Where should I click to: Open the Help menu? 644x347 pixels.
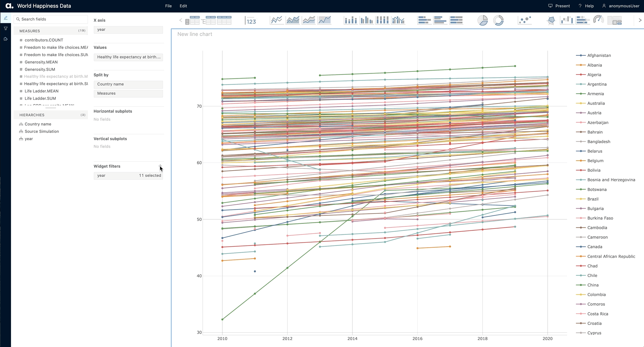point(586,6)
